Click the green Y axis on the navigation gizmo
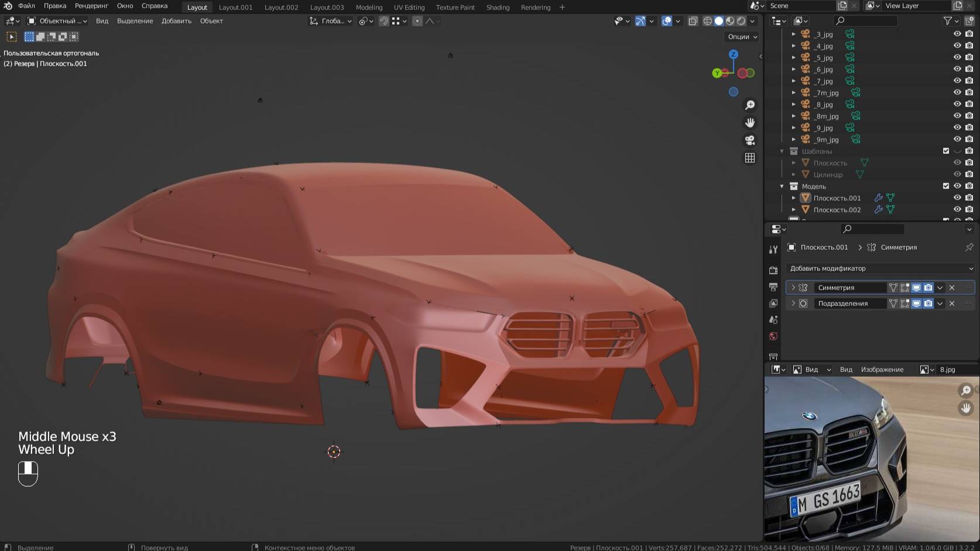 717,73
